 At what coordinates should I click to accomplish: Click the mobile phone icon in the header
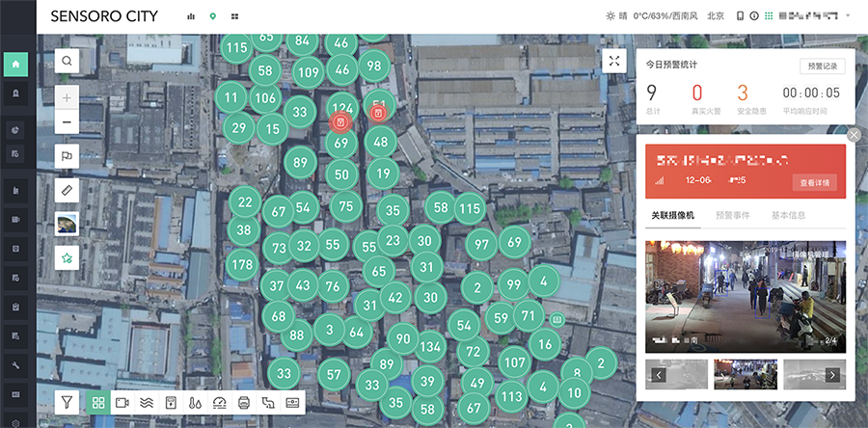740,16
